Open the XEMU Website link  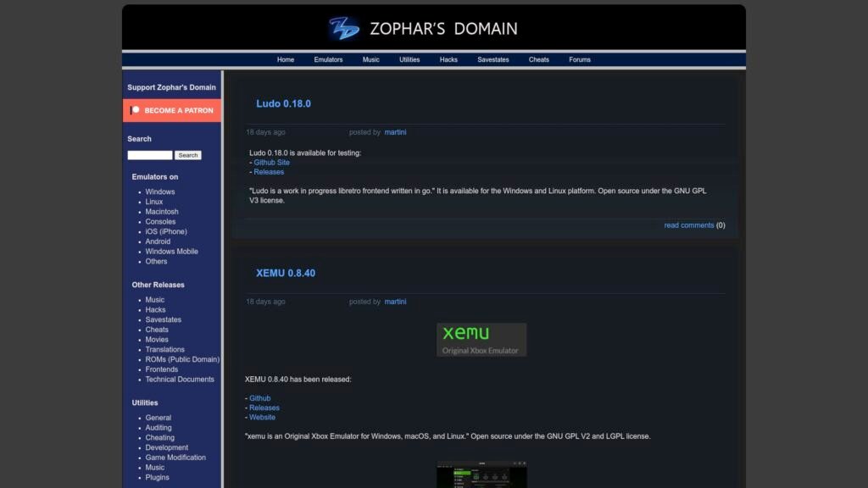[263, 417]
